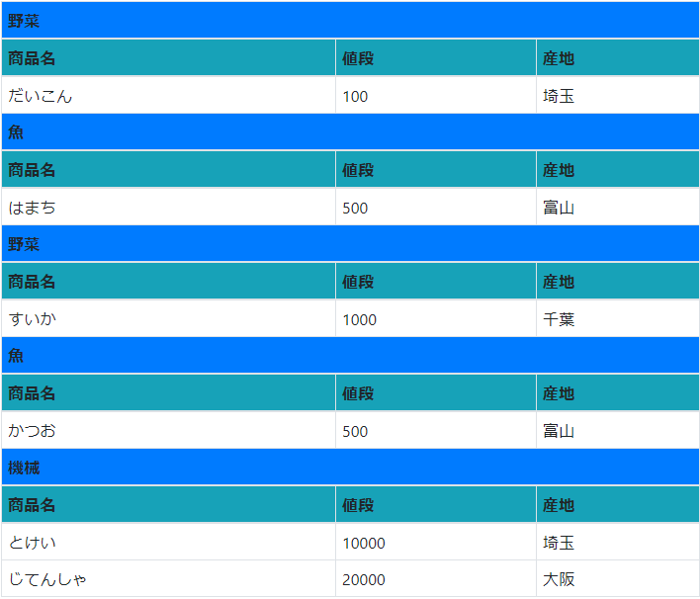Viewport: 700px width, 599px height.
Task: Click the 値段 header above the 1000 price
Action: click(x=436, y=281)
